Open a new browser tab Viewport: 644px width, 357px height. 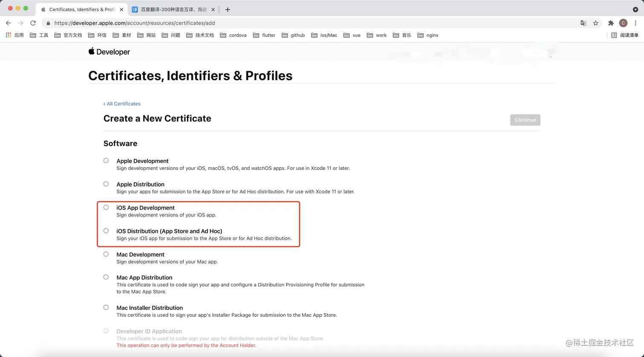(x=227, y=9)
